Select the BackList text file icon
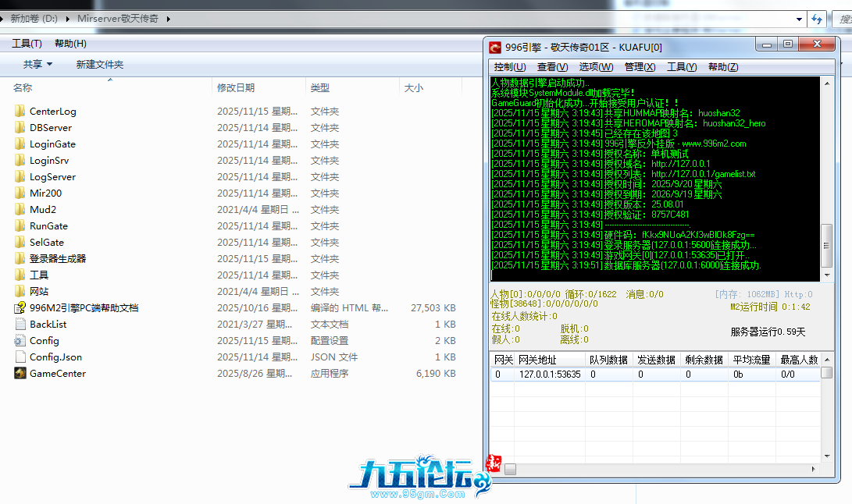 click(20, 324)
